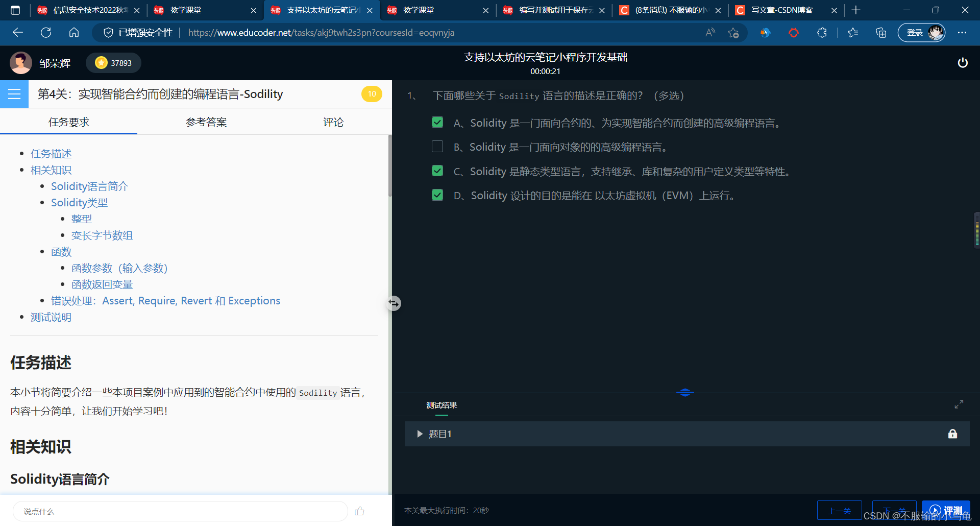Viewport: 980px width, 526px height.
Task: Click the right edge color meter widget
Action: [976, 230]
